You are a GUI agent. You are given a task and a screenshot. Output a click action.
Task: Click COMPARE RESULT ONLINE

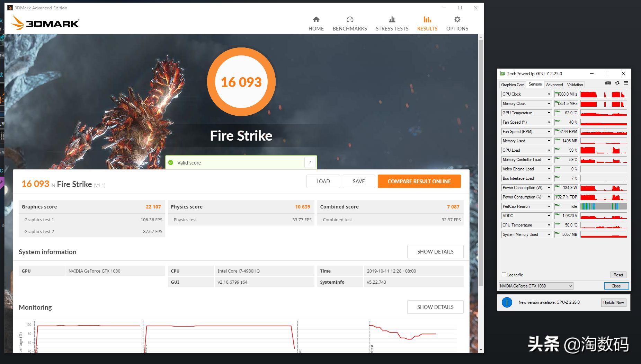[x=419, y=181]
